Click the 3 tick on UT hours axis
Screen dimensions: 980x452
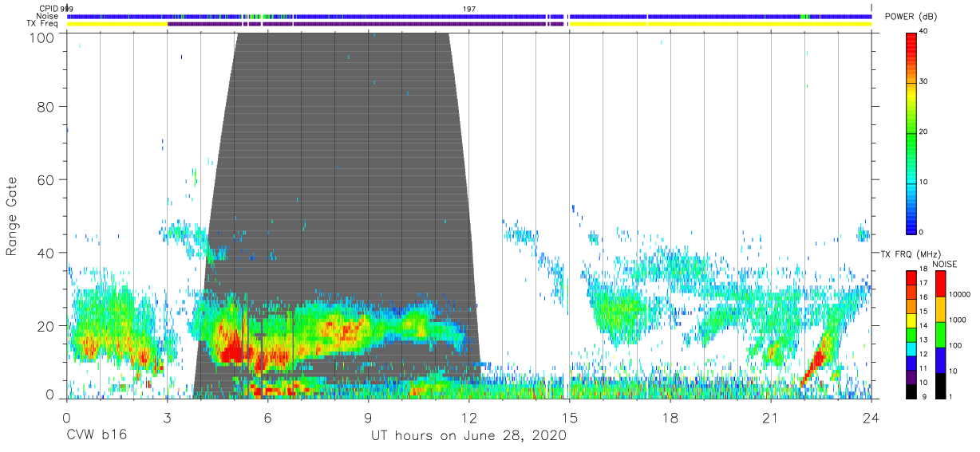pyautogui.click(x=167, y=418)
